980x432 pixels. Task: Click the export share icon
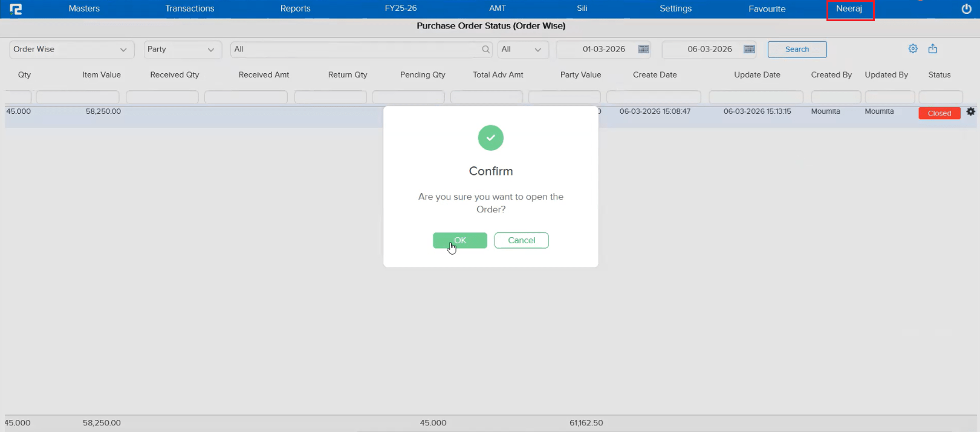pyautogui.click(x=933, y=49)
